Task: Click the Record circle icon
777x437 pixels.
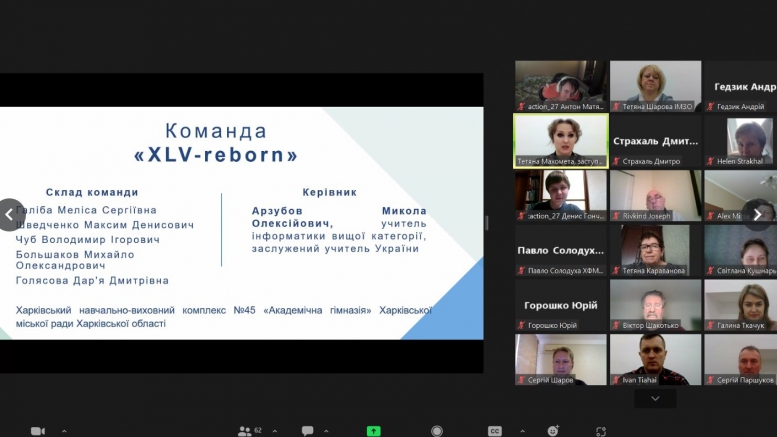Action: pyautogui.click(x=437, y=431)
